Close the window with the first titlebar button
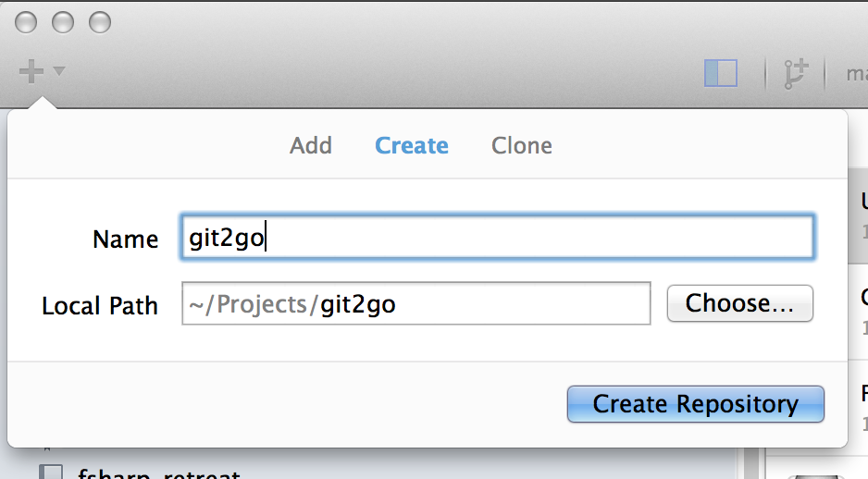Viewport: 868px width, 479px height. 26,22
